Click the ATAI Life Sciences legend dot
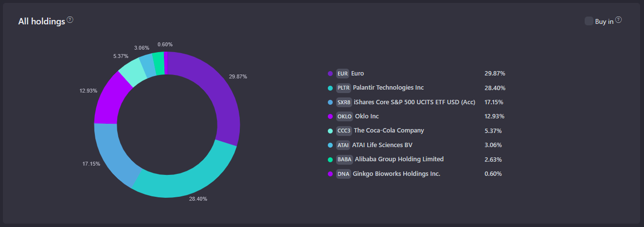Screen dimensions: 644x227 pyautogui.click(x=330, y=145)
